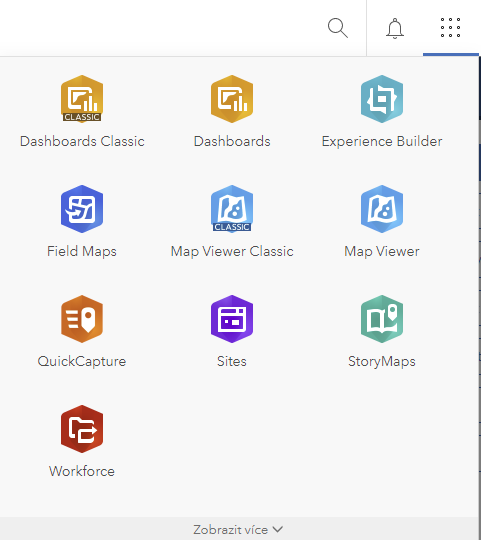Click the StoryMaps label
The height and width of the screenshot is (540, 481).
click(x=382, y=362)
